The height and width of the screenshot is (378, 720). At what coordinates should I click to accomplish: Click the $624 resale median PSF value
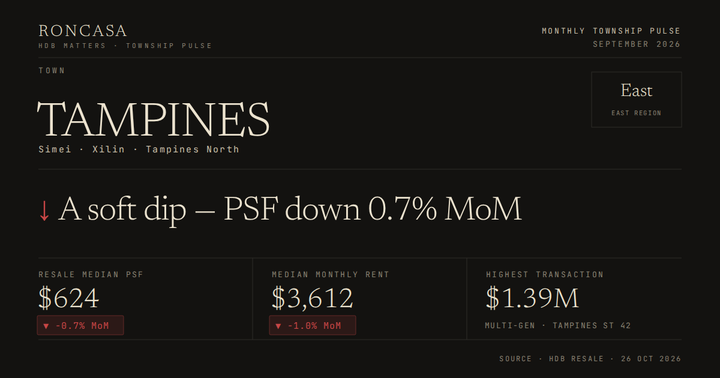68,298
